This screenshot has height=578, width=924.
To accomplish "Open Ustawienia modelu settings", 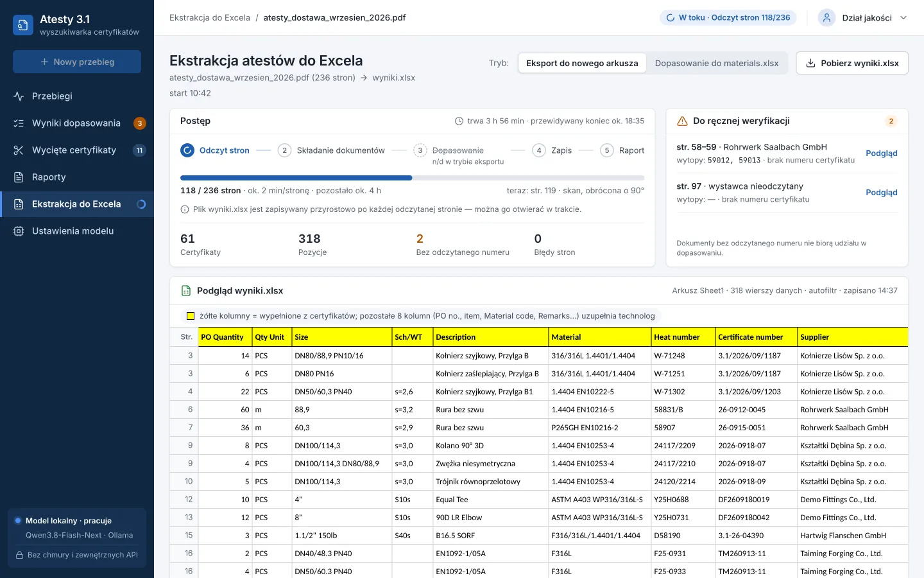I will (x=77, y=231).
